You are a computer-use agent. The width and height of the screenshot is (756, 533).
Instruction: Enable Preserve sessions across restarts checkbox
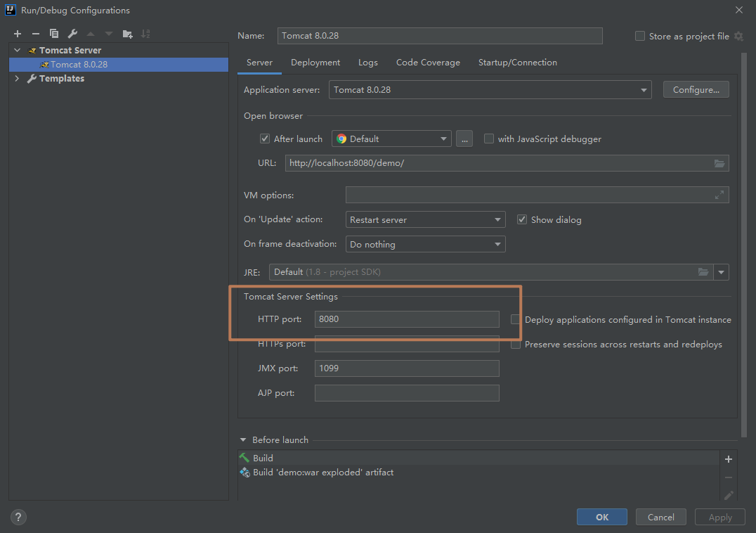(x=516, y=345)
